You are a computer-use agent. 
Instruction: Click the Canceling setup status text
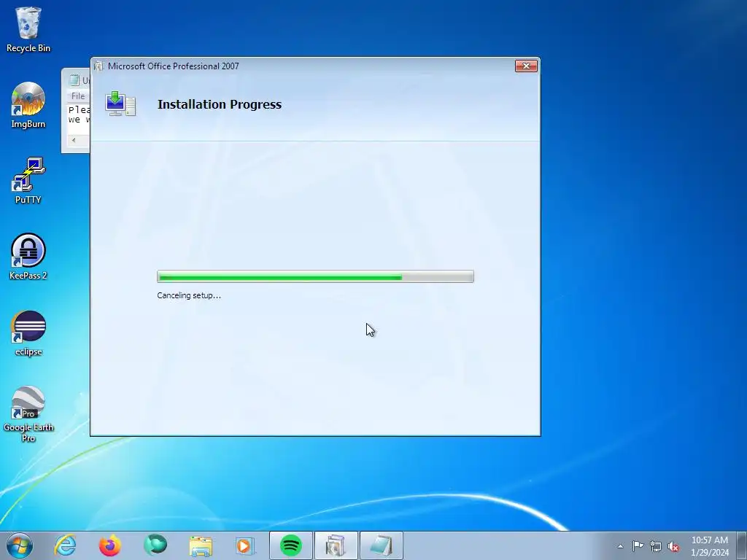tap(189, 295)
